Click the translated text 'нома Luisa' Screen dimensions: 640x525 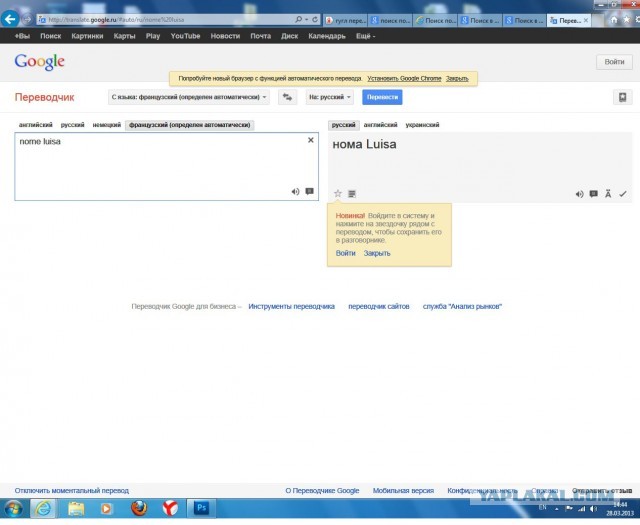point(364,144)
